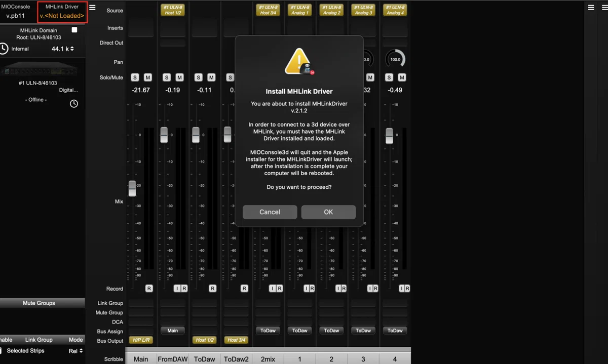Arm record R on Main strip
The height and width of the screenshot is (364, 608).
149,289
